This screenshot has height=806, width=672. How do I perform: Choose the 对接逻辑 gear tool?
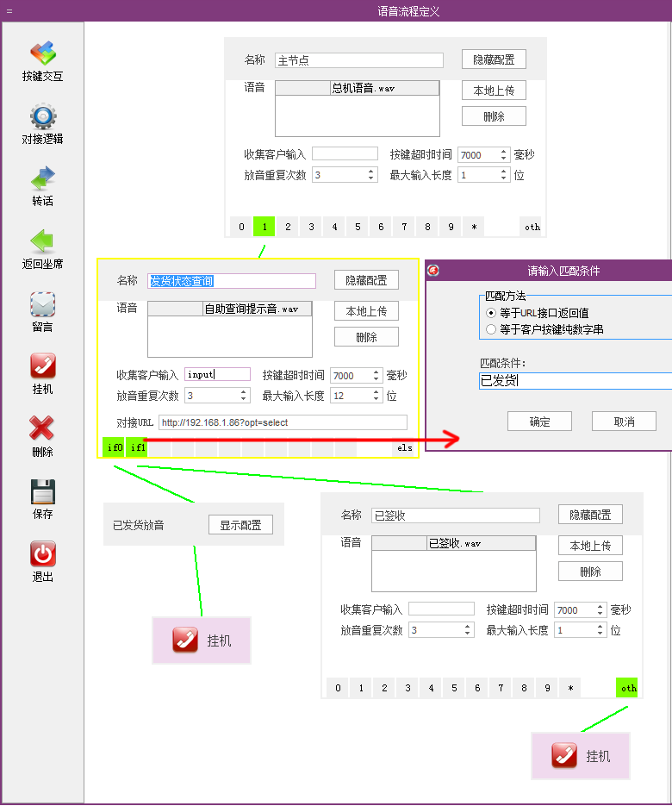pyautogui.click(x=42, y=124)
